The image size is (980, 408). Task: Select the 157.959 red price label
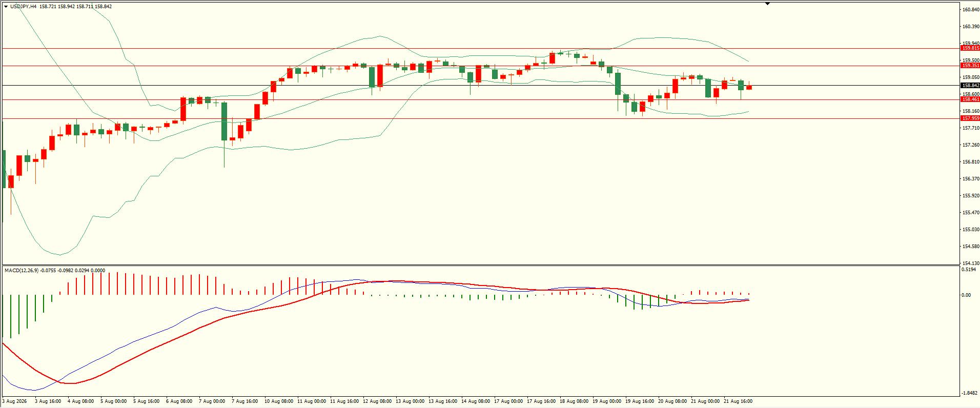[970, 118]
